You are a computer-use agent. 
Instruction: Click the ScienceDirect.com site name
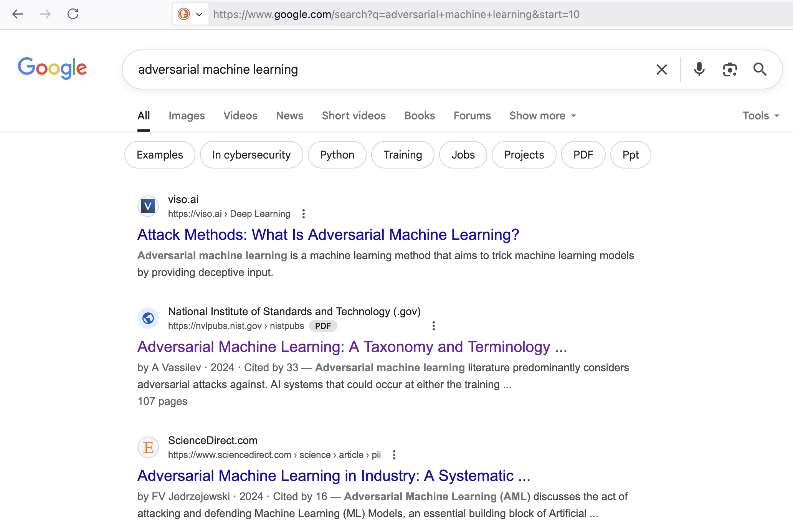coord(213,441)
